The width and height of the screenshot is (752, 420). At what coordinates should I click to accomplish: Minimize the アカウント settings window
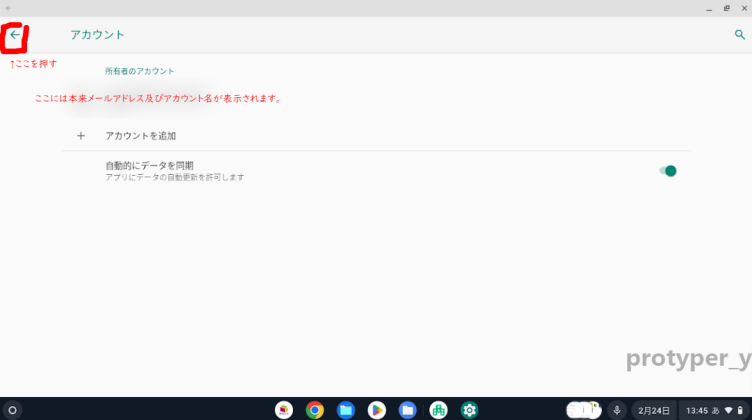click(707, 7)
